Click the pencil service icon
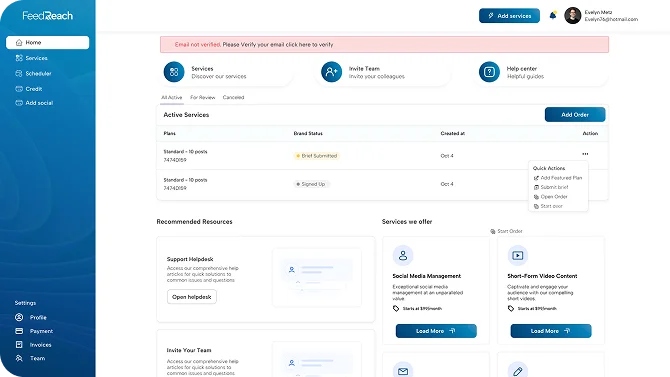This screenshot has height=377, width=670. 517,371
